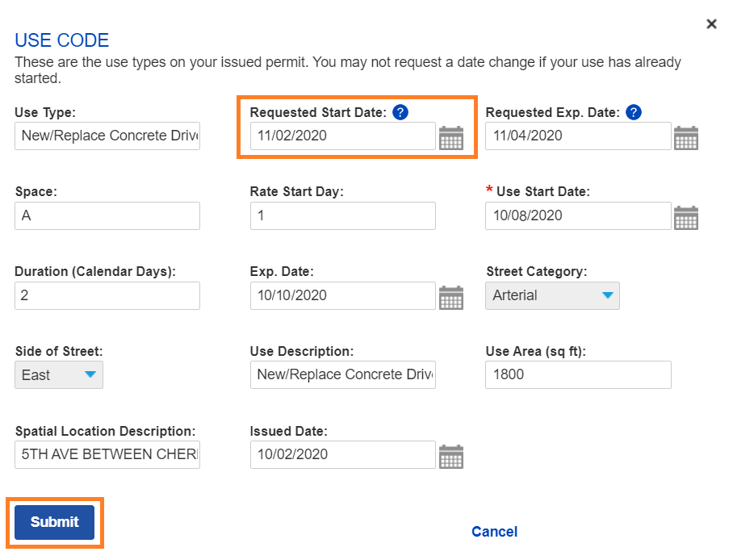Select the Duration (Calendar Days) field
The width and height of the screenshot is (733, 560).
click(107, 295)
